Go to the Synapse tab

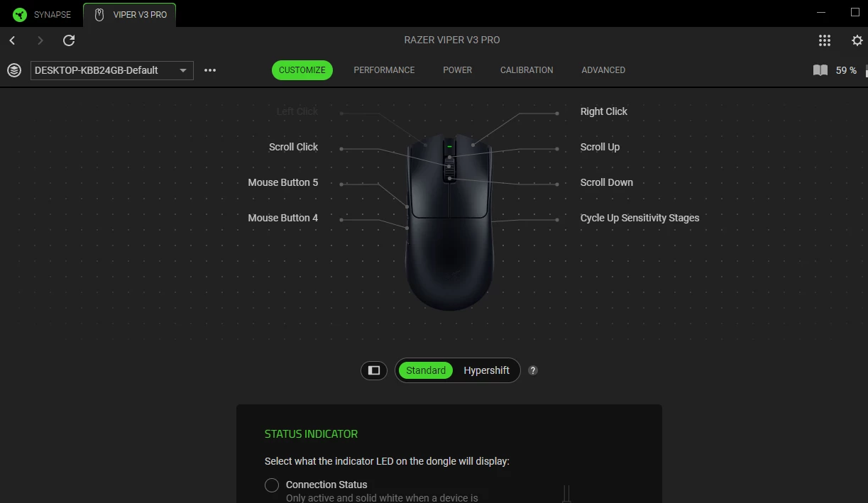[x=43, y=14]
